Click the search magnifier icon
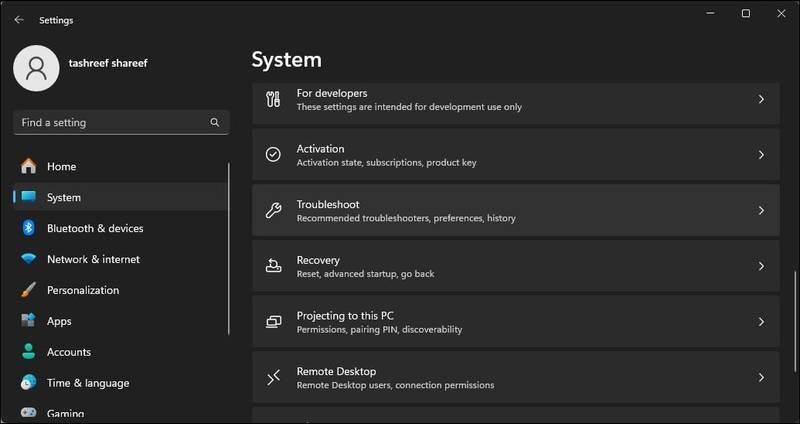800x424 pixels. [x=214, y=123]
